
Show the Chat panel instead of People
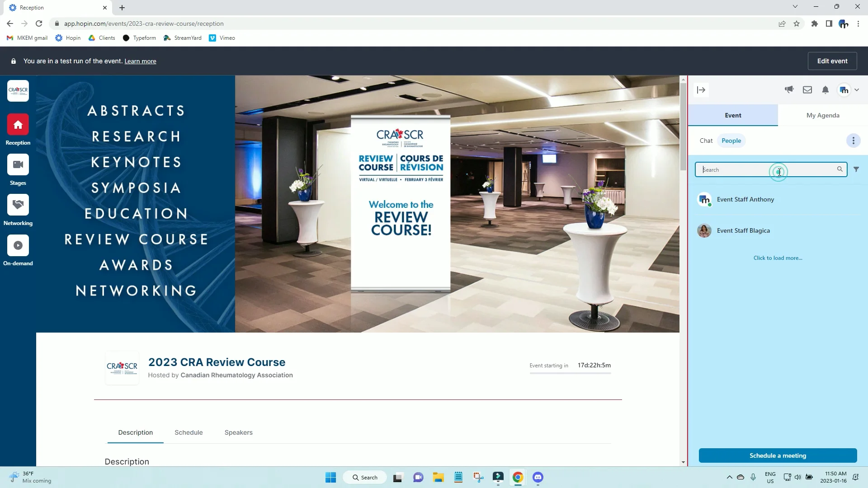[706, 141]
